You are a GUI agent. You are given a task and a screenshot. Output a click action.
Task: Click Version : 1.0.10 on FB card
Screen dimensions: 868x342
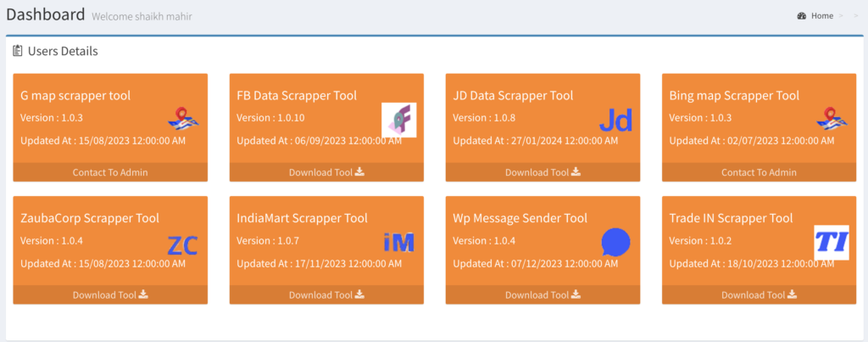pyautogui.click(x=270, y=118)
